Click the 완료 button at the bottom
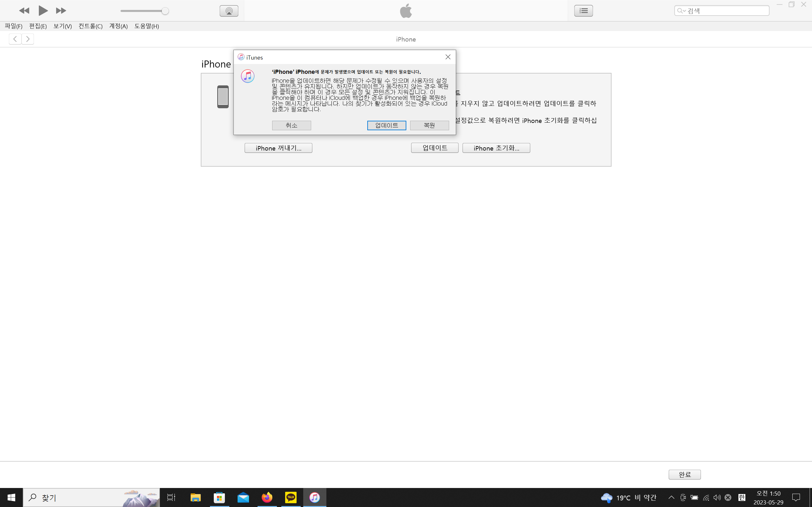This screenshot has height=507, width=812. tap(684, 474)
